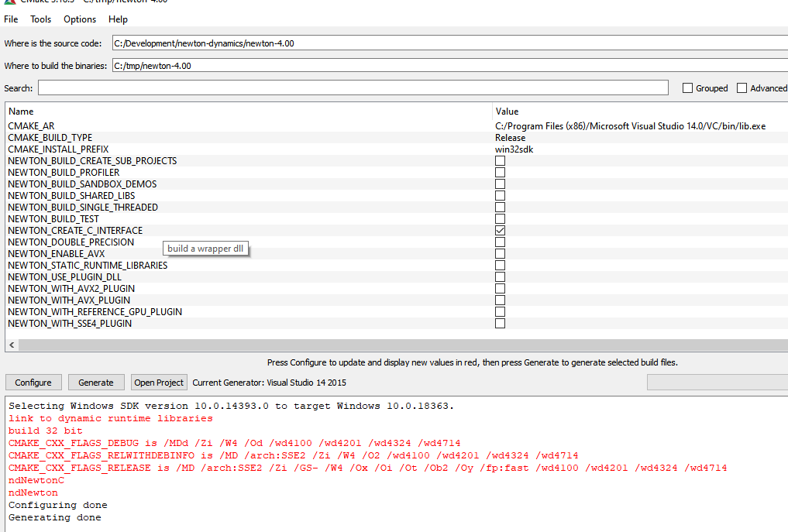Enable NEWTON_BUILD_SANDBOX_DEMOS checkbox

point(500,184)
